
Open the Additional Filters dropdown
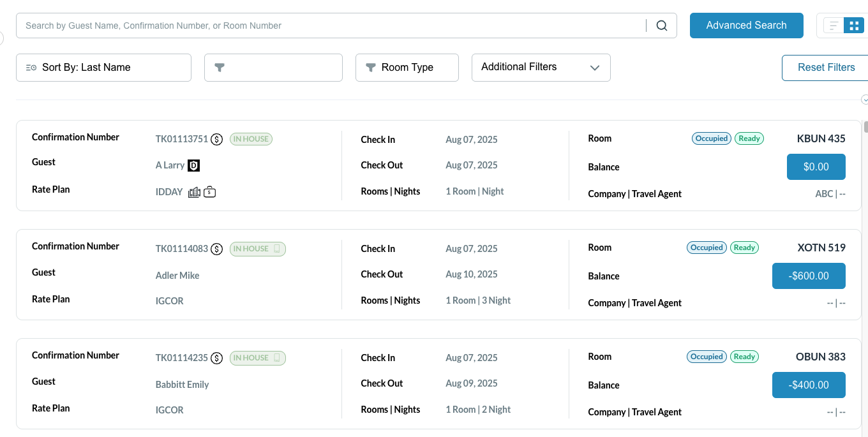coord(541,67)
